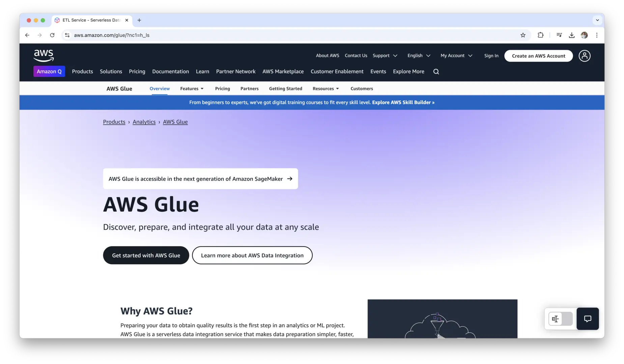Switch to the Pricing tab for AWS Glue
Image resolution: width=624 pixels, height=364 pixels.
[222, 89]
